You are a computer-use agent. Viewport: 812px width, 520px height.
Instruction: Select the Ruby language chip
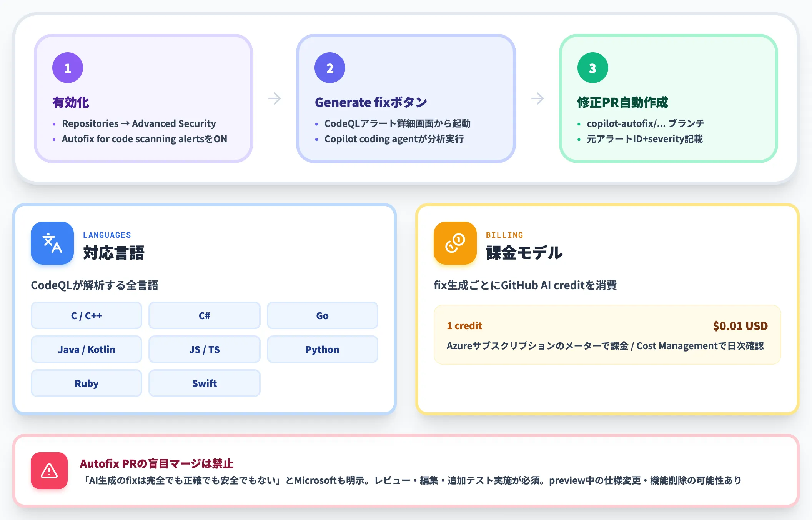point(87,383)
